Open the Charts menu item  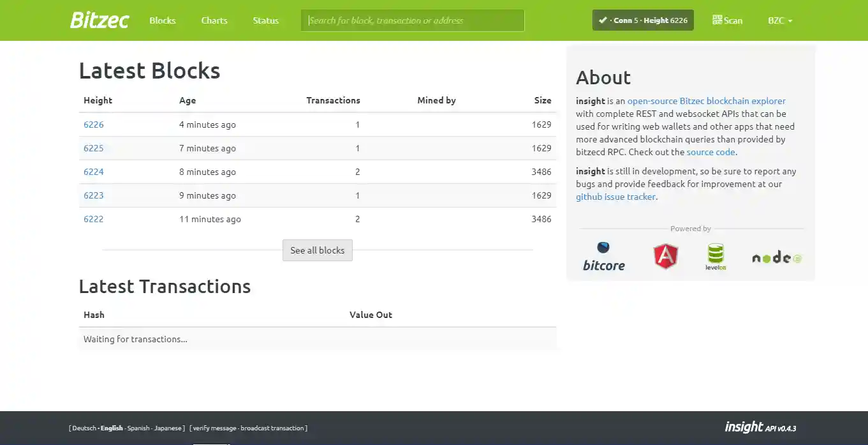coord(214,20)
